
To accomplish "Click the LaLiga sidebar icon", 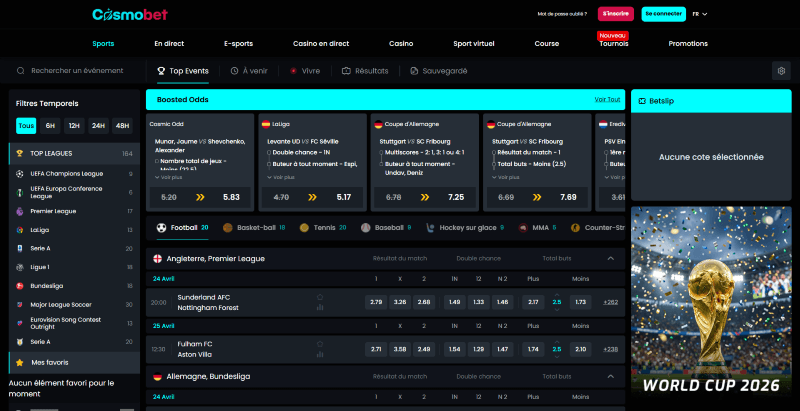I will click(x=20, y=230).
